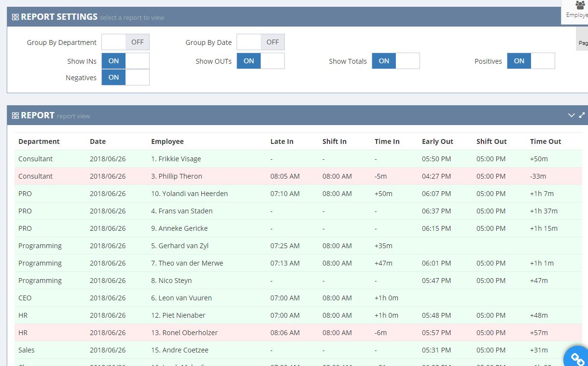This screenshot has width=588, height=366.
Task: Open the partially visible Pag tab
Action: pyautogui.click(x=583, y=43)
